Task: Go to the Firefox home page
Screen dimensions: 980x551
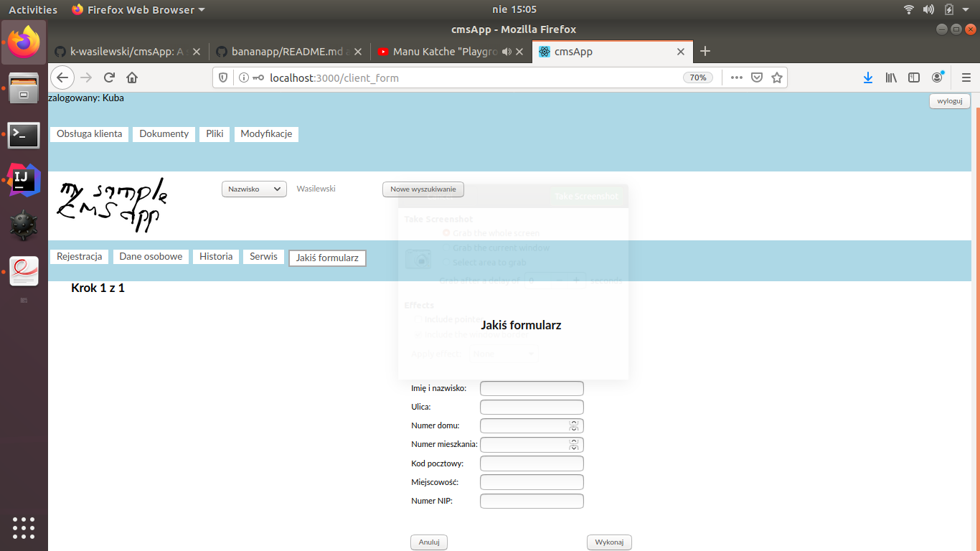Action: point(132,77)
